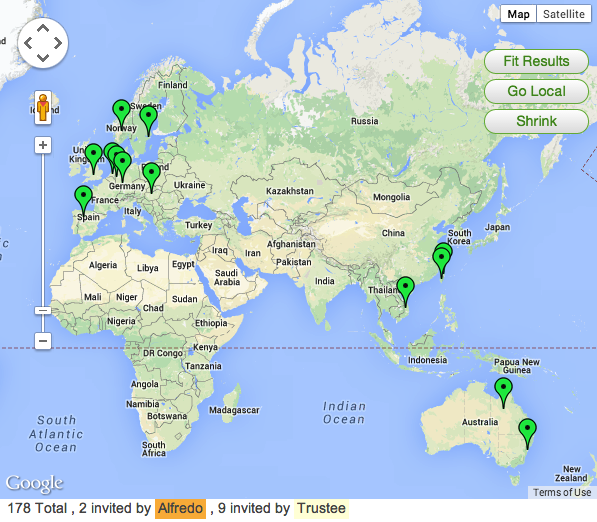Screen dimensions: 597x522
Task: Zoom out with the minus button
Action: click(x=43, y=341)
